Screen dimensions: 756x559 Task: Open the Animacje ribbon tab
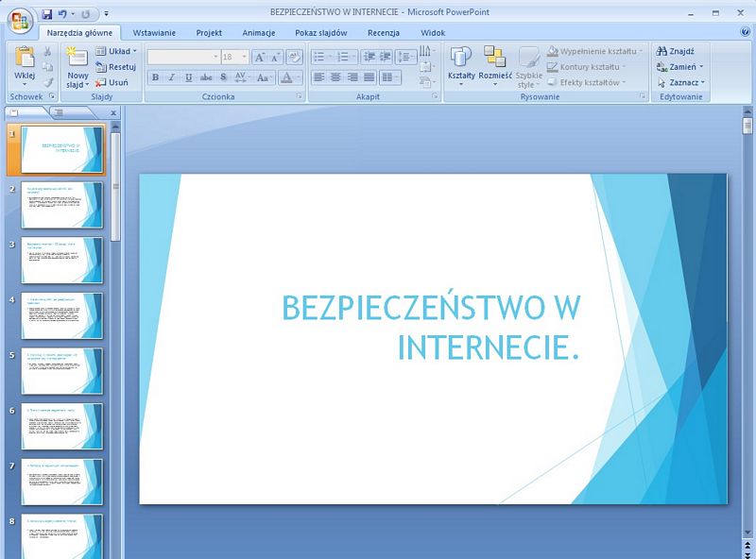click(259, 32)
